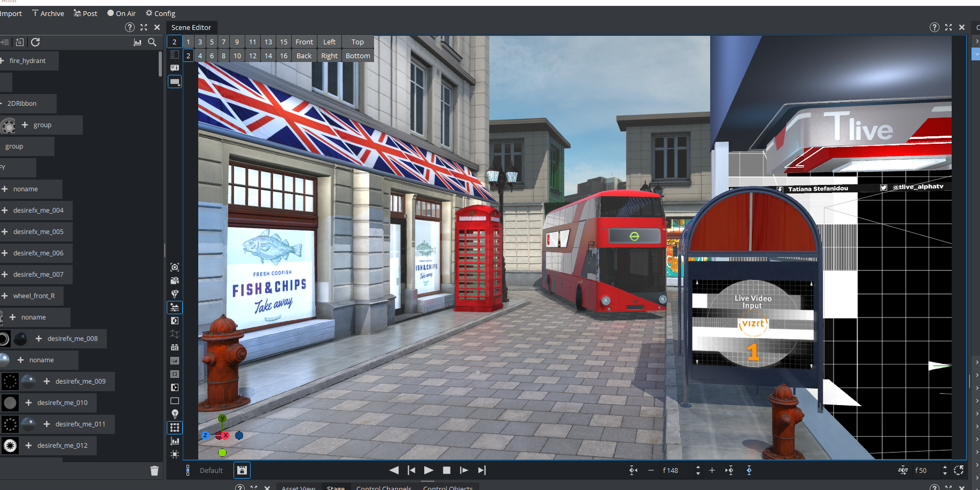Toggle the bounding box display icon
Image resolution: width=980 pixels, height=490 pixels.
[x=175, y=427]
